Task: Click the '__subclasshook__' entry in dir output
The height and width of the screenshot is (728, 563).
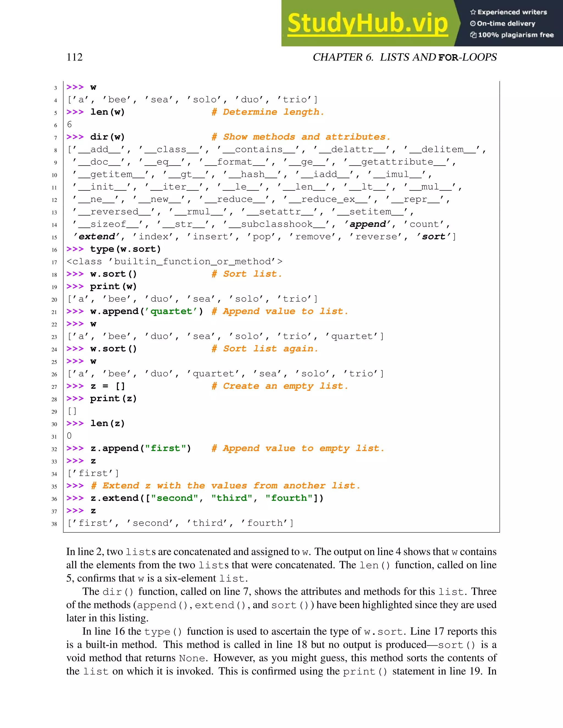Action: pyautogui.click(x=277, y=224)
